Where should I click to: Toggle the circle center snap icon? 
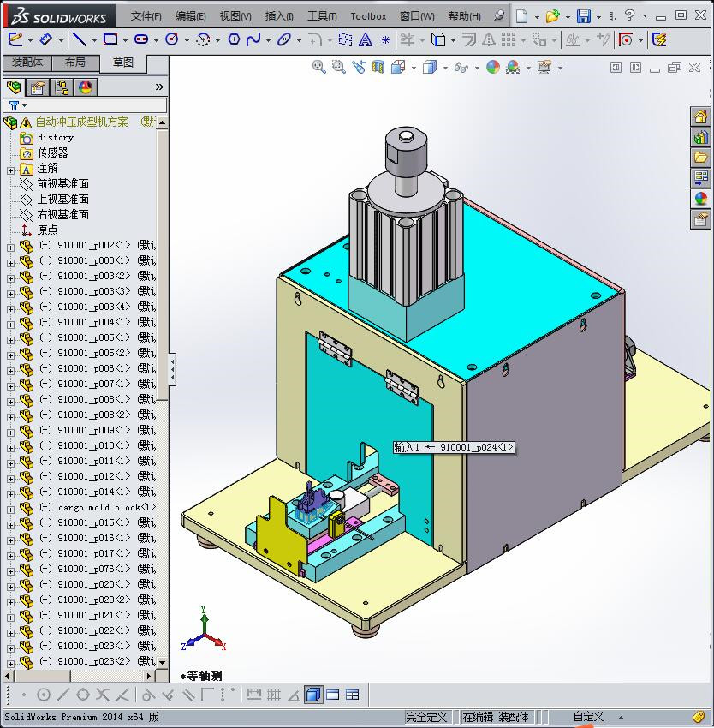point(44,695)
